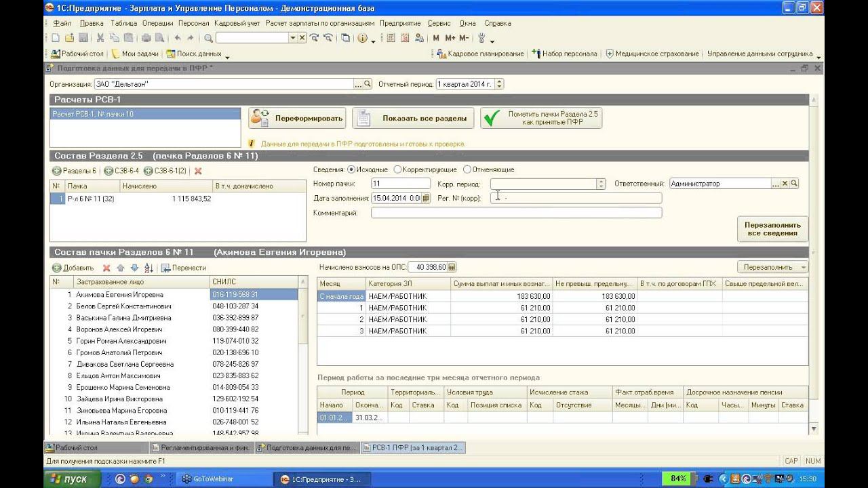
Task: Open the calendar icon next to Дата заполнения
Action: tap(426, 198)
